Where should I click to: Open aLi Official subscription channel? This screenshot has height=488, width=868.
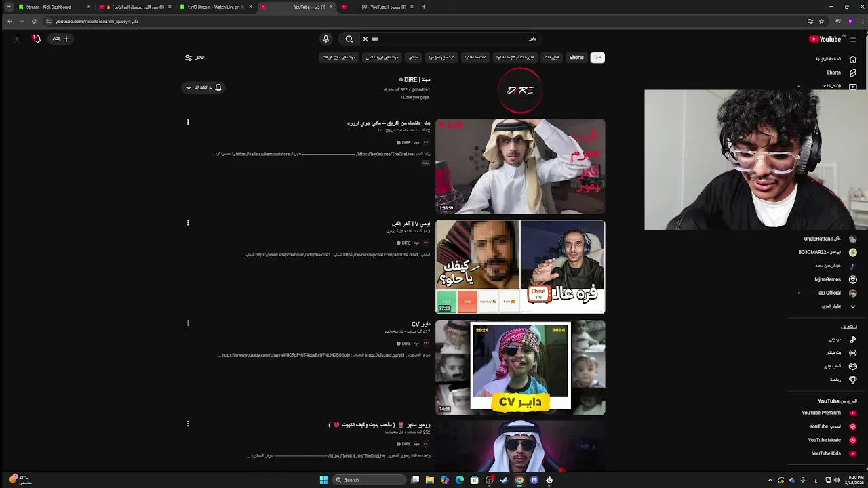(837, 293)
